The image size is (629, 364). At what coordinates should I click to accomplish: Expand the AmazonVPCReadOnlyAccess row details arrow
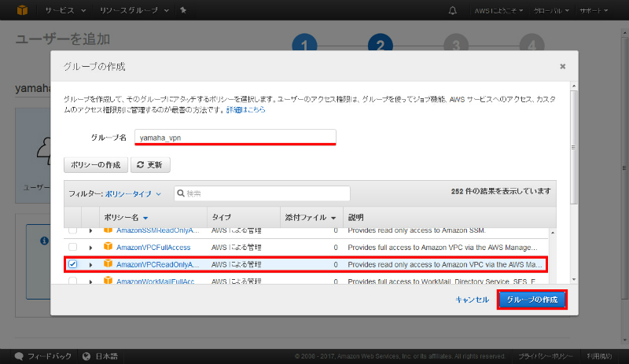click(91, 264)
